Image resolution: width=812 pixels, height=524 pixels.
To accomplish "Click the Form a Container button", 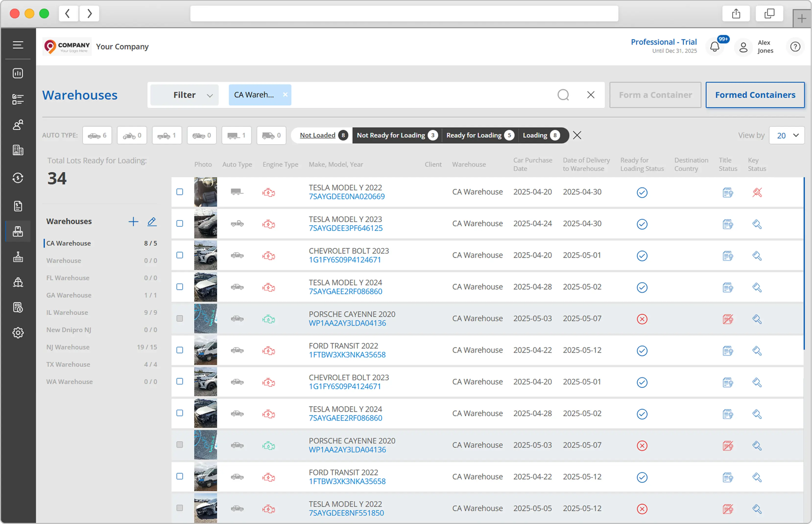I will [x=656, y=95].
